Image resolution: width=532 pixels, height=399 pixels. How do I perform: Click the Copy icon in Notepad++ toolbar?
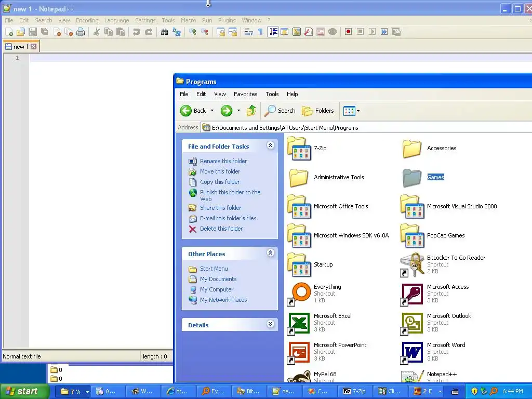tap(109, 32)
